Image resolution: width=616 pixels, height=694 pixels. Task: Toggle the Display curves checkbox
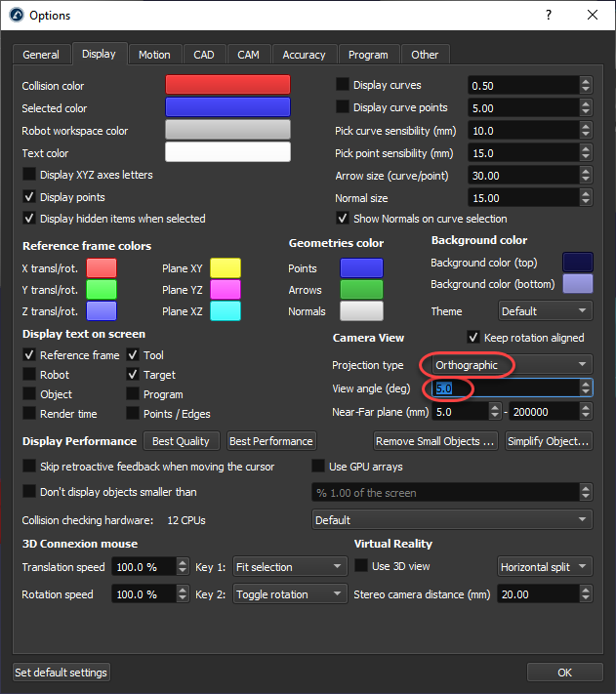[x=343, y=85]
